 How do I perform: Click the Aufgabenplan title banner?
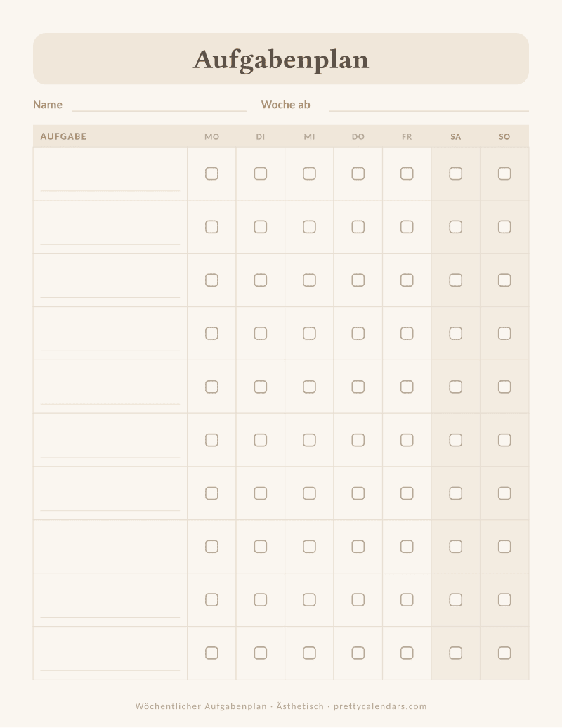point(281,59)
